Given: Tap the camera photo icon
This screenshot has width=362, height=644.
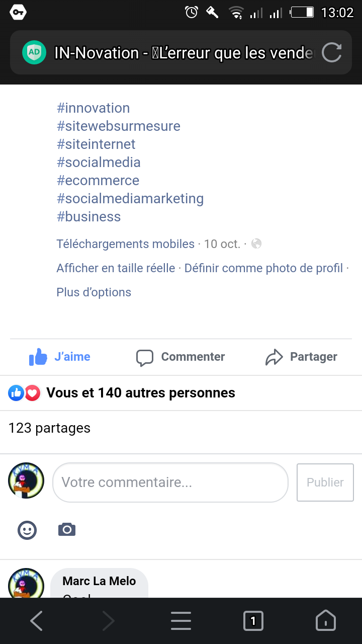Looking at the screenshot, I should click(x=67, y=530).
